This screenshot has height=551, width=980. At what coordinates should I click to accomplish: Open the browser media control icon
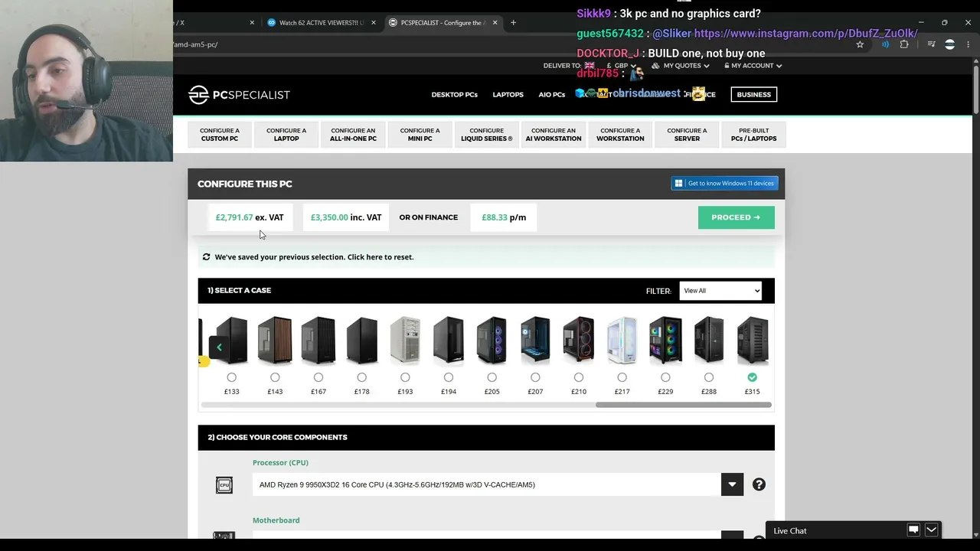pos(931,44)
